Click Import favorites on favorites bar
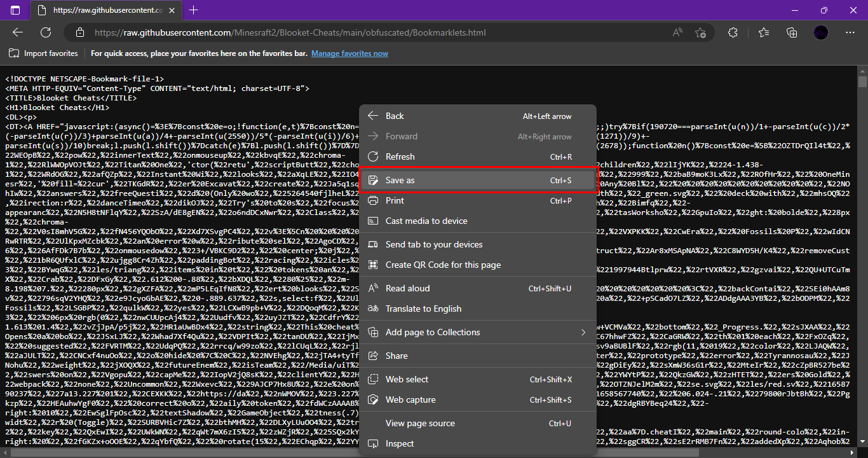Viewport: 868px width, 458px height. (44, 53)
